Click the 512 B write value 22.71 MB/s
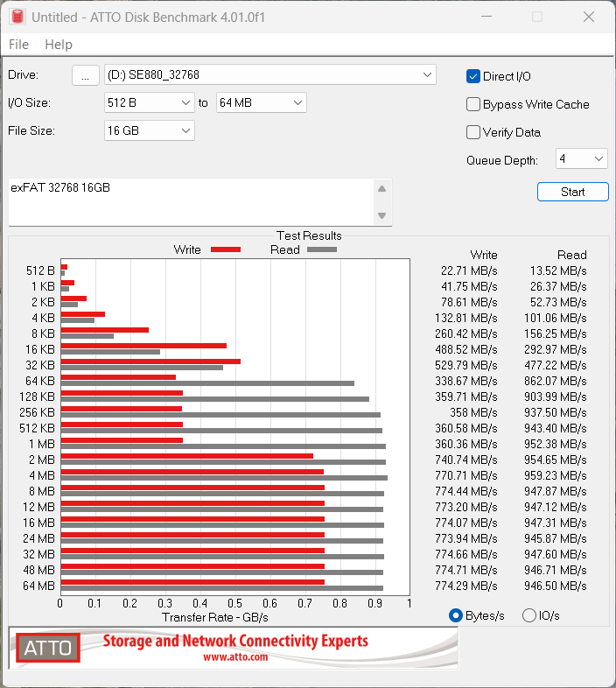 tap(469, 270)
